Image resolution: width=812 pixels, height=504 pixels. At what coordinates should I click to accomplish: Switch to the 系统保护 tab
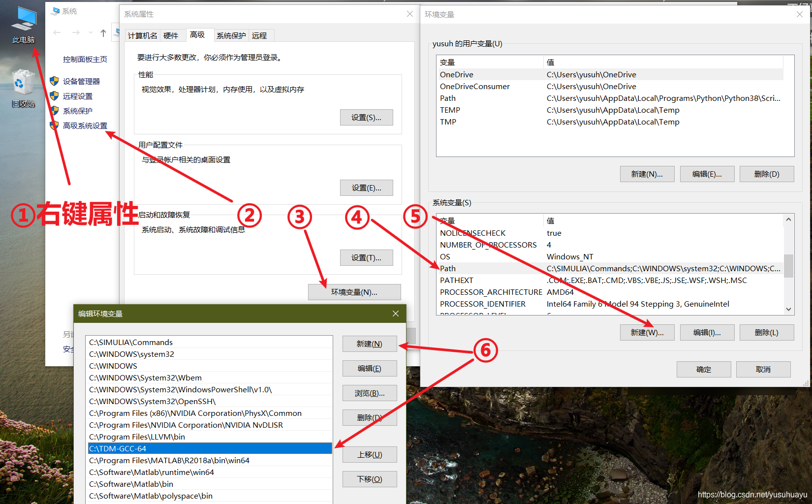tap(231, 35)
